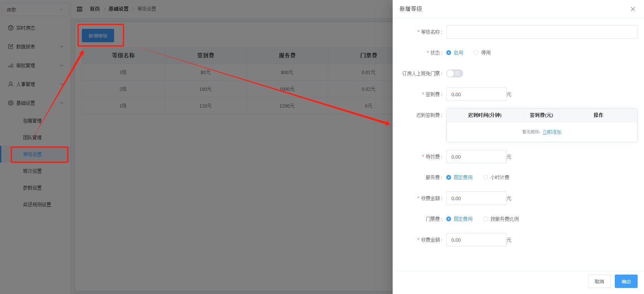Focus the 特饮费 amount field
This screenshot has width=644, height=294.
[477, 157]
